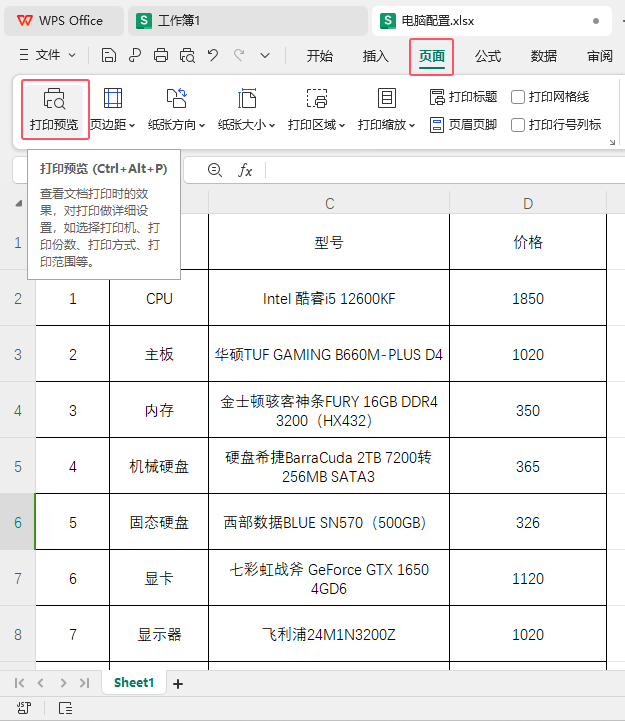
Task: Select the 页面 ribbon tab
Action: pyautogui.click(x=431, y=56)
